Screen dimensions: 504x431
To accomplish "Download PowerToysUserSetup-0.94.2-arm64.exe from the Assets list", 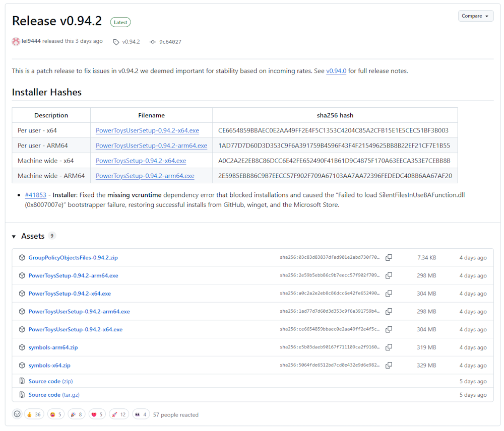I will pyautogui.click(x=79, y=312).
